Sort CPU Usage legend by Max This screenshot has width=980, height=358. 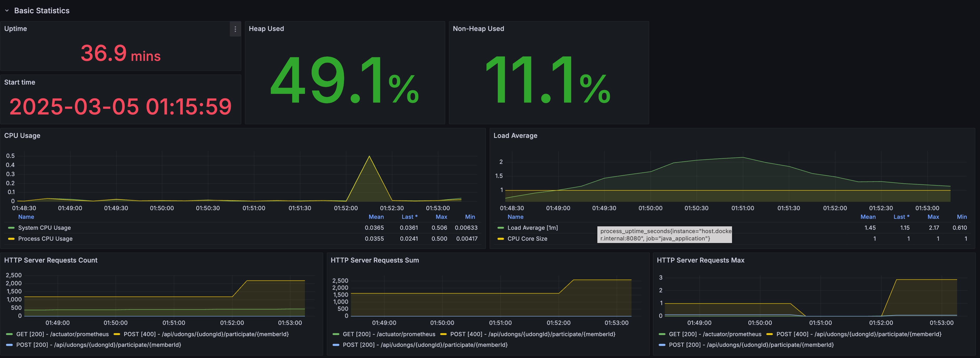pos(441,217)
